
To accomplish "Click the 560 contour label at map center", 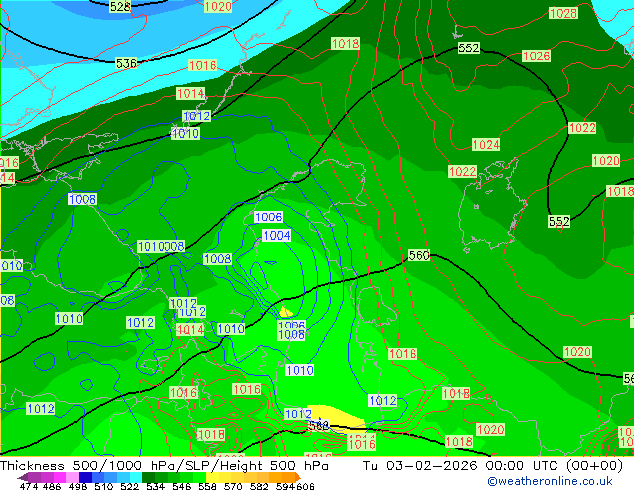I will (418, 256).
